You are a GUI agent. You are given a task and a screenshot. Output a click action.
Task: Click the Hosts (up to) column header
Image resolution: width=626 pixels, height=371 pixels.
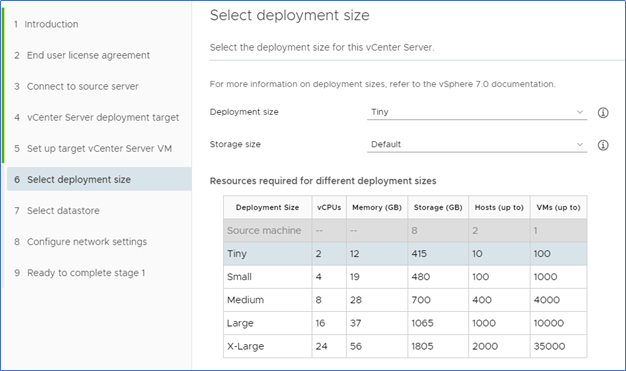click(x=499, y=207)
